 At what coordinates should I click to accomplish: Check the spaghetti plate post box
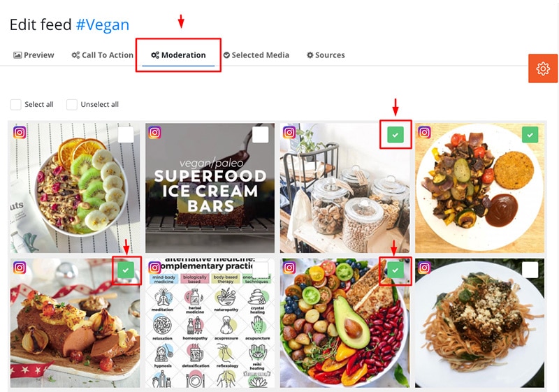(530, 270)
